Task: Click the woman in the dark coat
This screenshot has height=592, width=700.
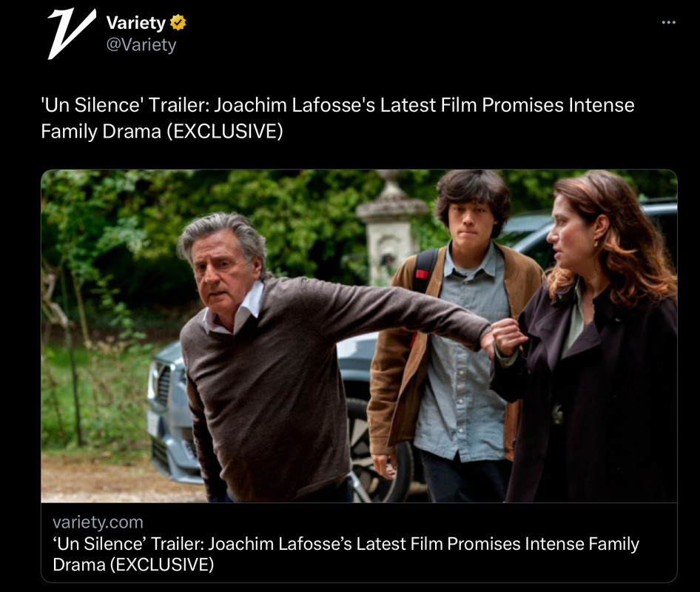Action: (x=589, y=340)
